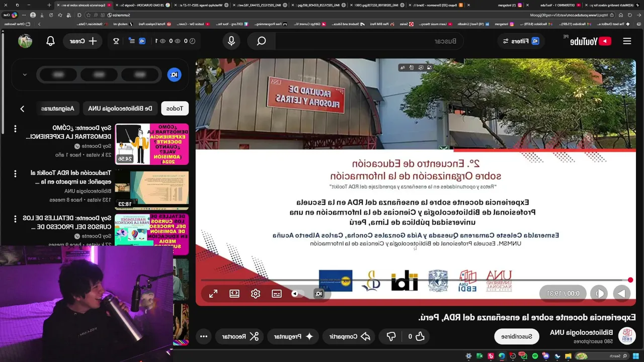Dislike the video with thumbs down

391,336
